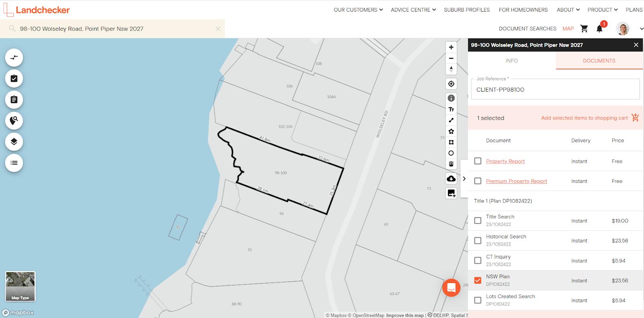
Task: Open the Property Report link
Action: click(x=505, y=161)
